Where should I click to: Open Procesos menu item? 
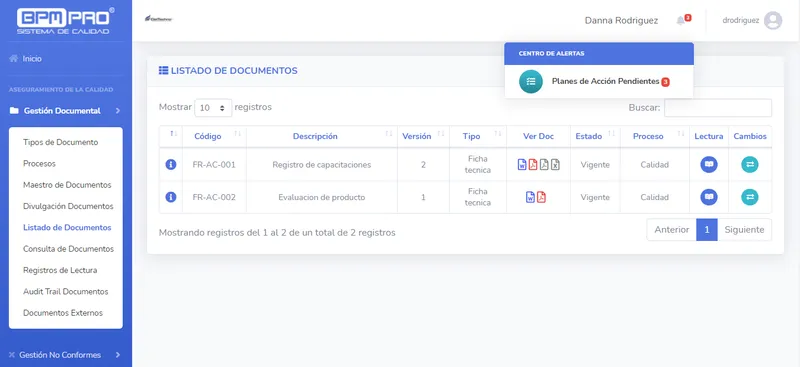(x=39, y=164)
